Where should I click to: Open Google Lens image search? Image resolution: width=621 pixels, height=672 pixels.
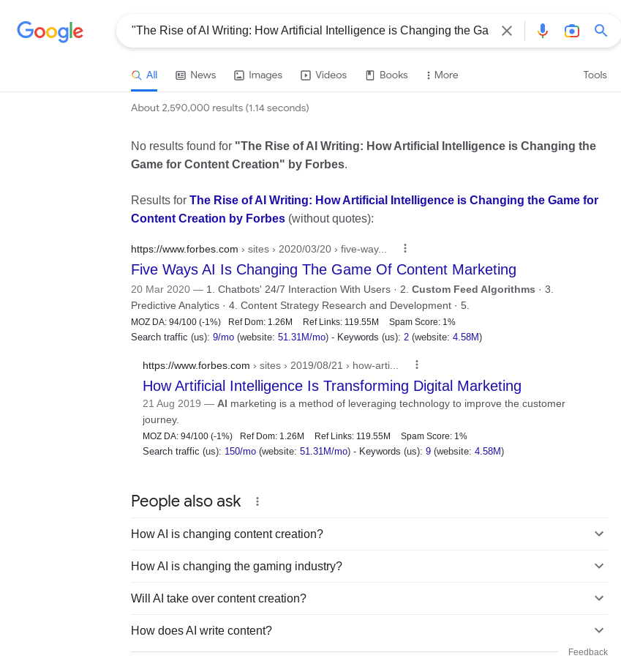tap(572, 31)
